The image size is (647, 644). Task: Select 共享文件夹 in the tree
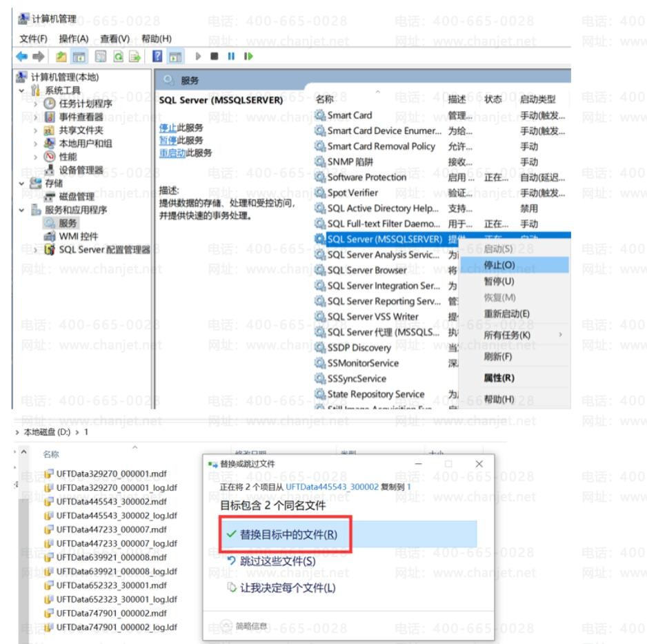point(81,130)
